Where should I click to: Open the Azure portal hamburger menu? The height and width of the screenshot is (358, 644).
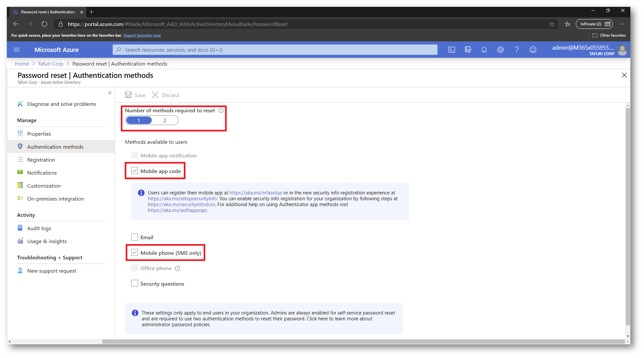17,50
